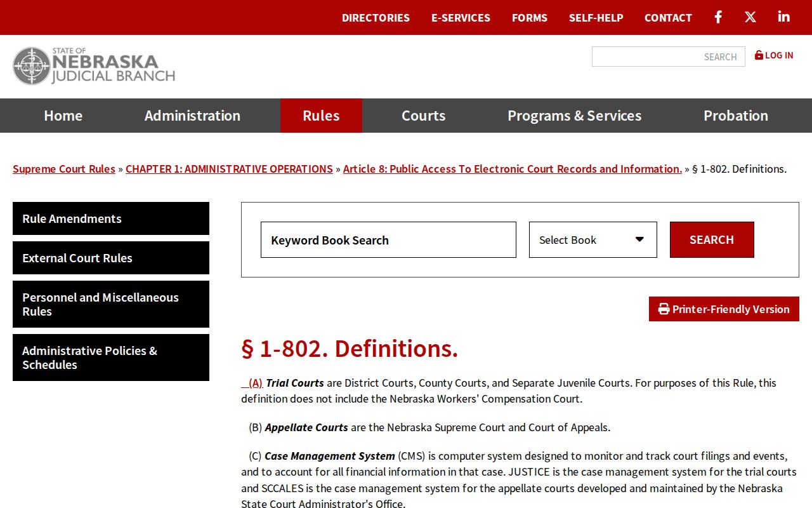
Task: Open Forms in the top bar
Action: pos(530,18)
